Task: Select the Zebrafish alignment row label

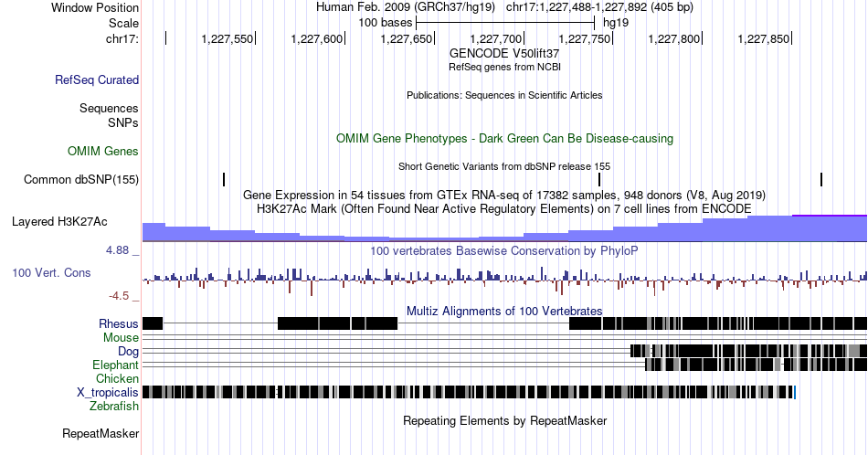Action: pyautogui.click(x=114, y=407)
